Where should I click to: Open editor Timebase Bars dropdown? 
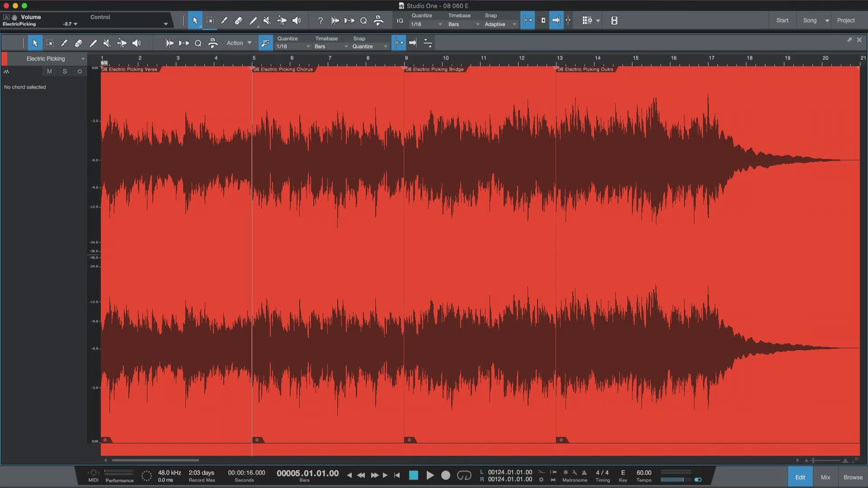click(331, 47)
